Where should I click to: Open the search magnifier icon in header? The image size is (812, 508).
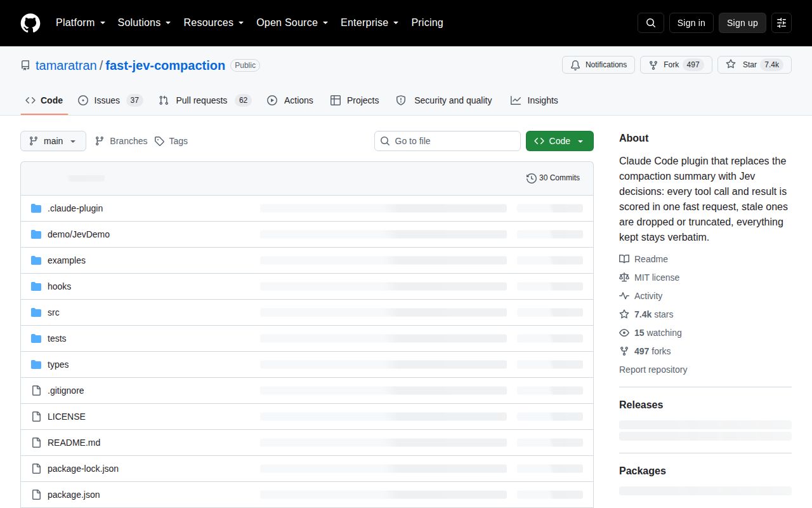(651, 23)
